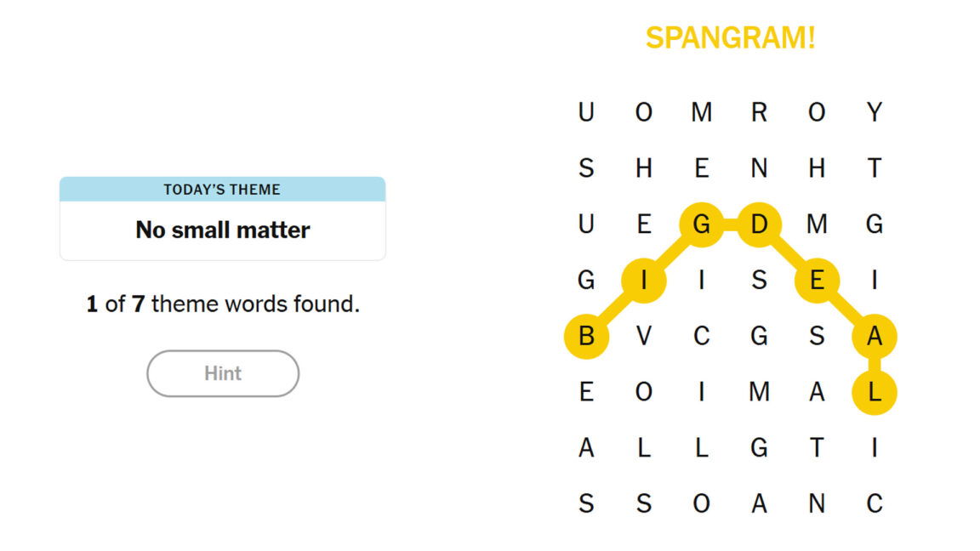Image resolution: width=980 pixels, height=551 pixels.
Task: Click the SPANGRAM! label above the grid
Action: coord(730,38)
